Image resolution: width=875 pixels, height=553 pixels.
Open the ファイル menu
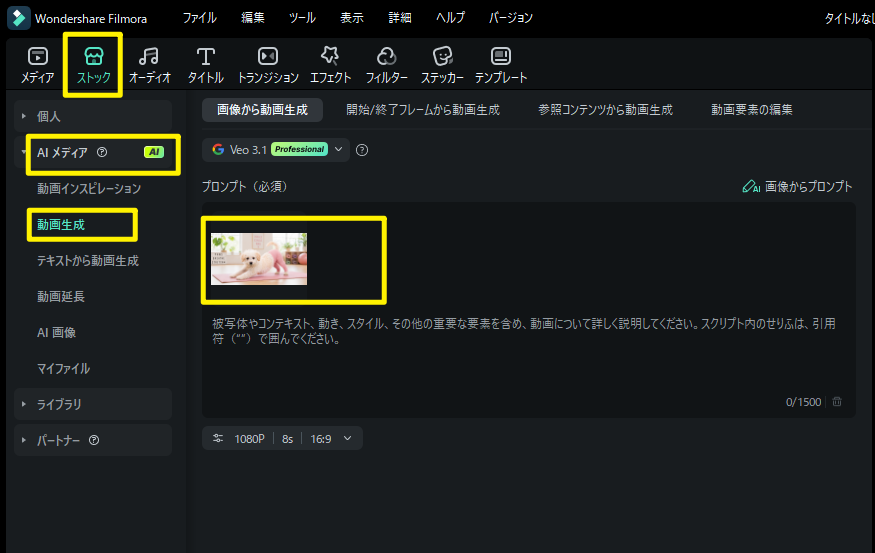click(x=200, y=18)
